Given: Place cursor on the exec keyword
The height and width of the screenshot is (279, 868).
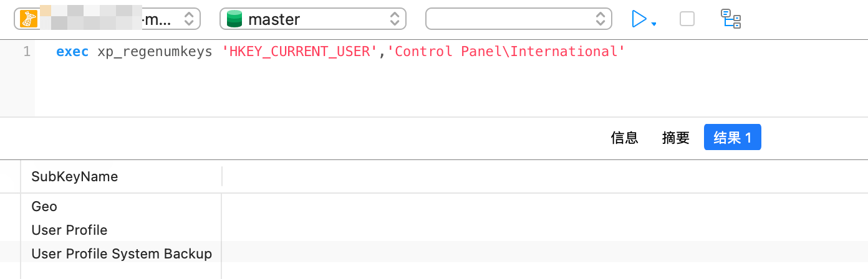Looking at the screenshot, I should point(72,52).
